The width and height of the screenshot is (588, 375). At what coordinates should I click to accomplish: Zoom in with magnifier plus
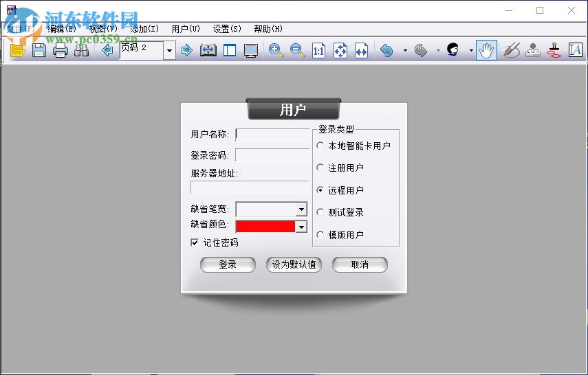coord(276,50)
